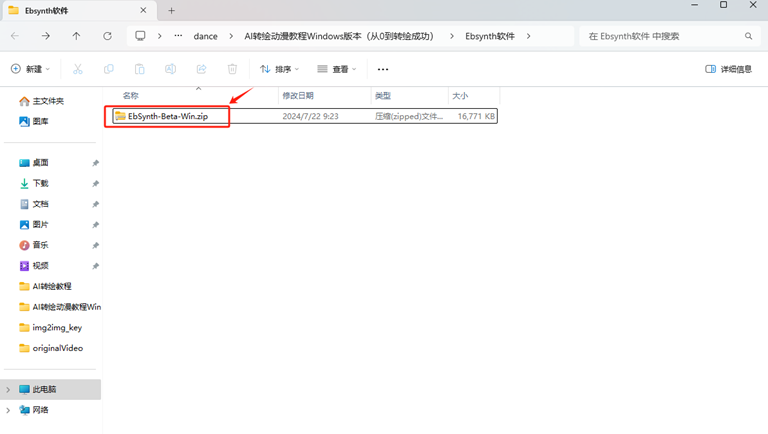Click the Ebsynth软件 breadcrumb segment
Screen dimensions: 768x434
point(490,36)
